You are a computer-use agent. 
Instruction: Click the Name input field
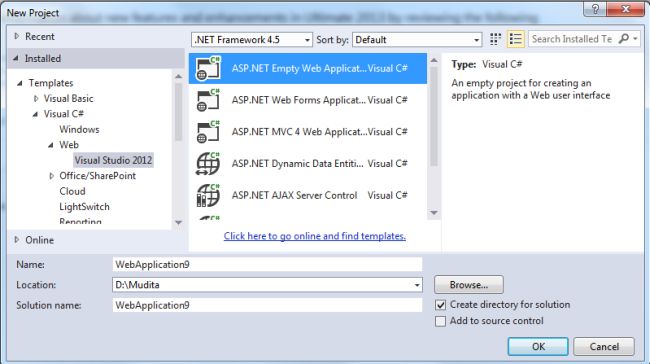tap(267, 265)
